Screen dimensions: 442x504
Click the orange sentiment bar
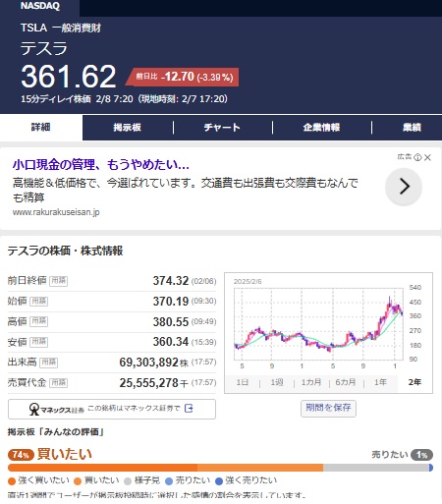coord(165,468)
